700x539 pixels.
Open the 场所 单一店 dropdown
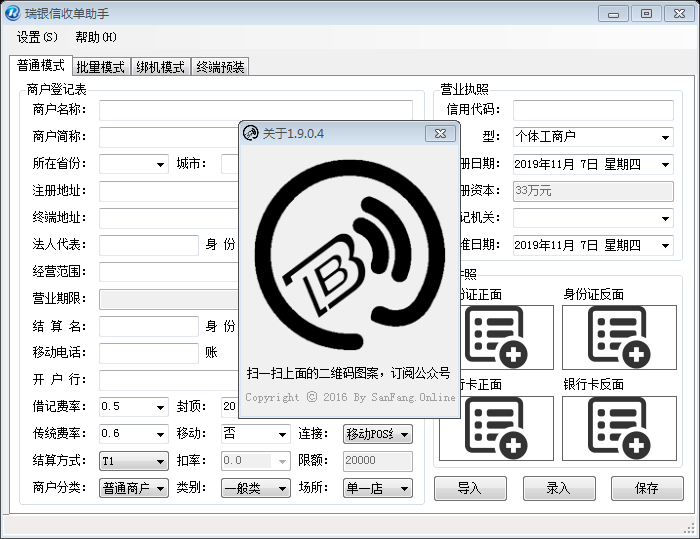[378, 488]
